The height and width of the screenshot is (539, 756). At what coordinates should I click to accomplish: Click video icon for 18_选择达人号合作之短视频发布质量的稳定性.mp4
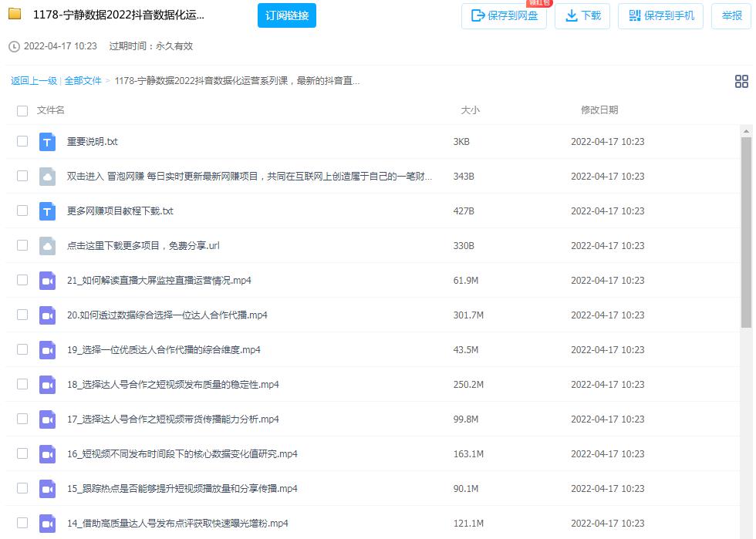[x=47, y=385]
